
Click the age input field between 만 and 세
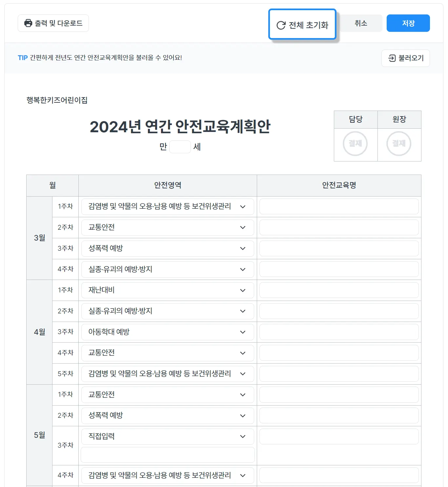[x=180, y=147]
